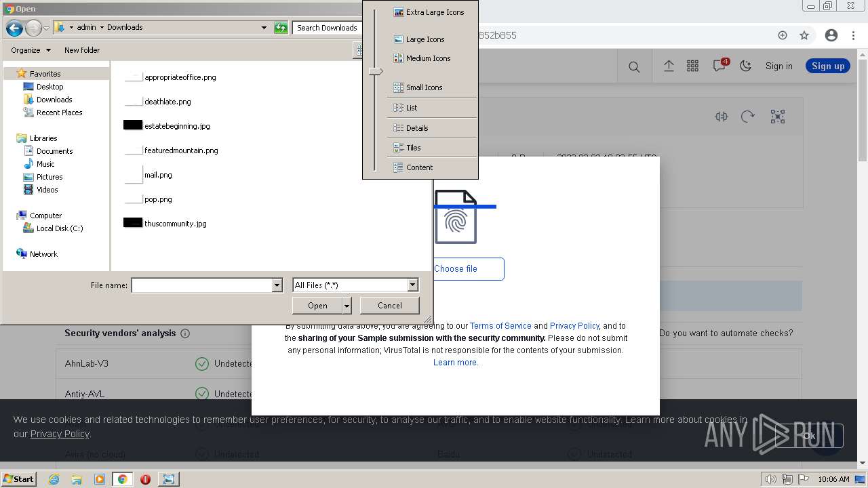Go back in the Open dialog
This screenshot has width=868, height=488.
14,28
